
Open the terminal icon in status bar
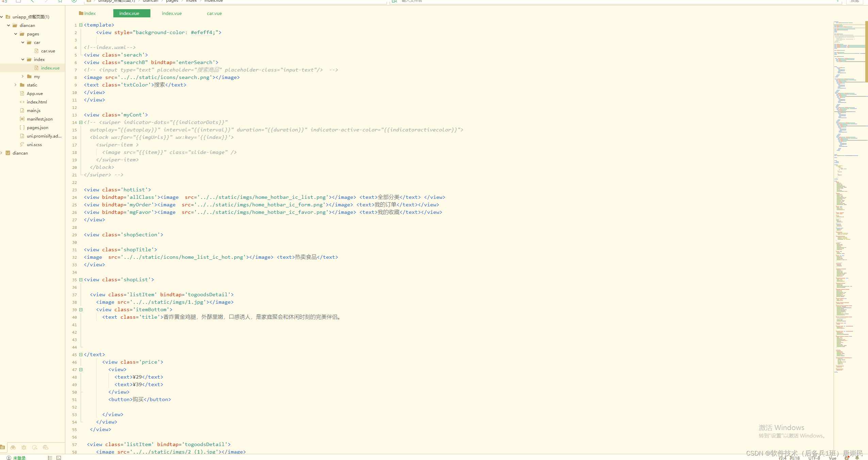(59, 458)
